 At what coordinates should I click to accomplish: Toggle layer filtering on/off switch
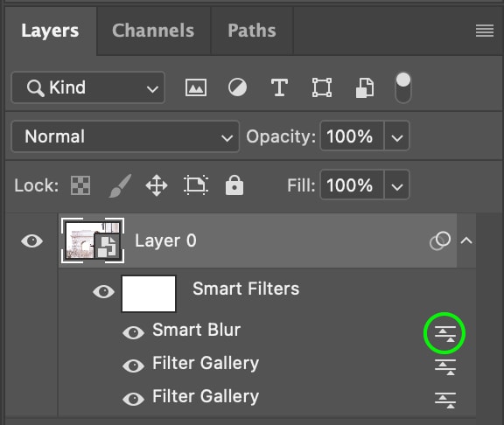coord(403,87)
